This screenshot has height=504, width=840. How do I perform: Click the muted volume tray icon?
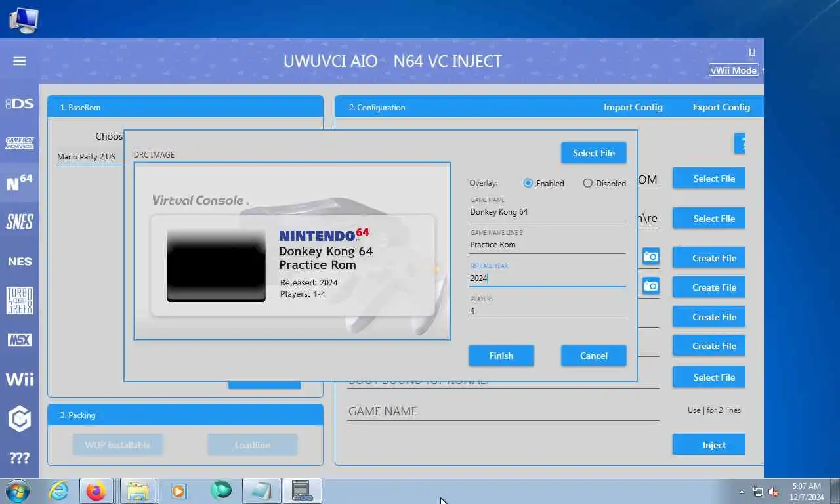click(x=774, y=492)
